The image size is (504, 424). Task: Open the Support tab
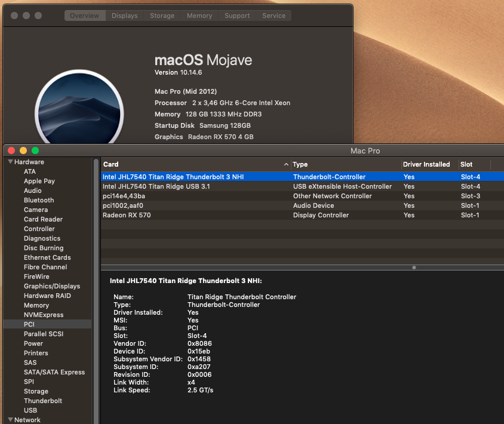237,16
